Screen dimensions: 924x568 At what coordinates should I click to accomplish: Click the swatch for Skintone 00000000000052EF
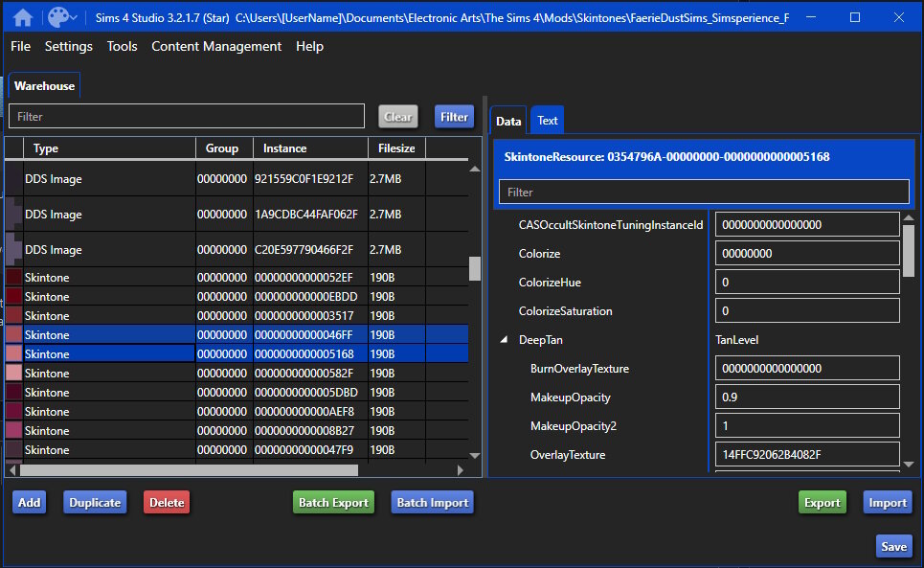(x=13, y=277)
